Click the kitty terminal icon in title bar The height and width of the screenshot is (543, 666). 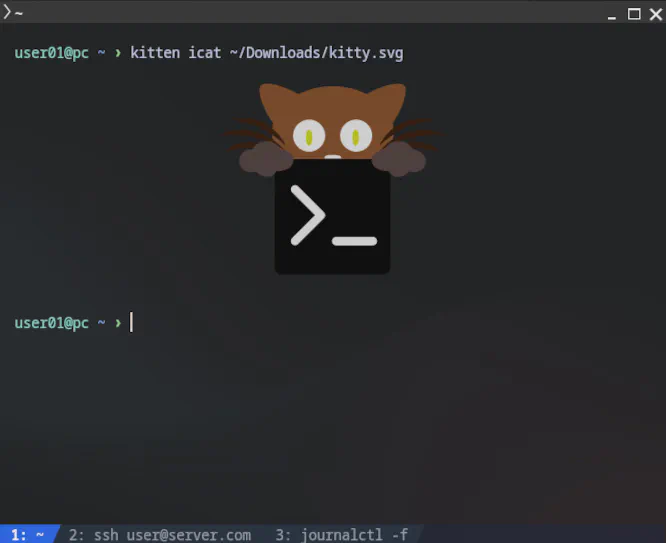coord(7,12)
